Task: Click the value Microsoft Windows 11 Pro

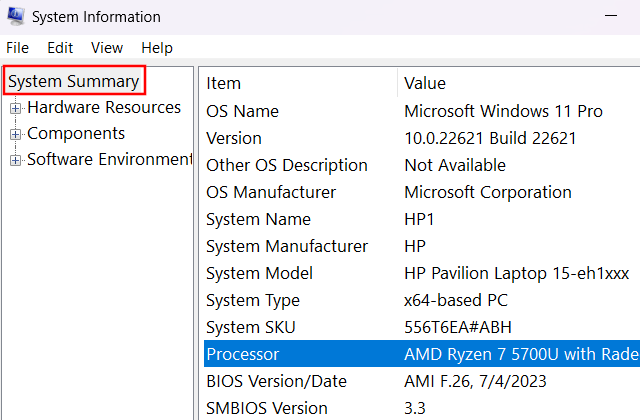Action: (503, 111)
